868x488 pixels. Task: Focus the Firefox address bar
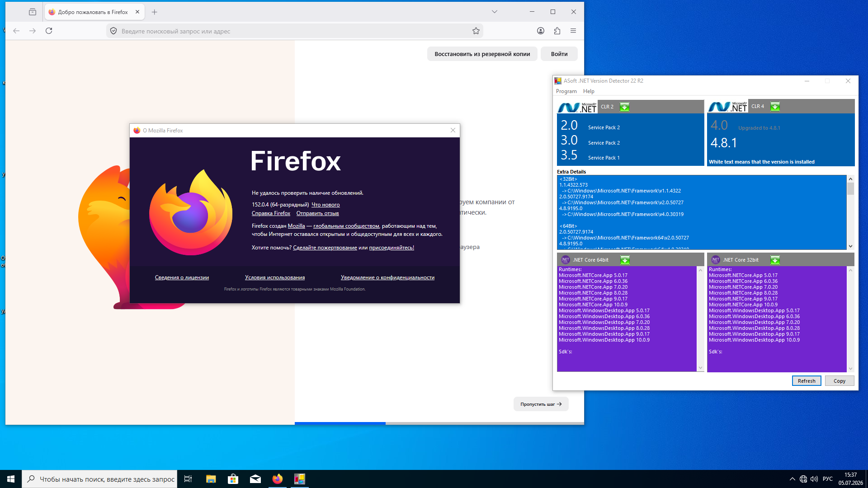[294, 31]
